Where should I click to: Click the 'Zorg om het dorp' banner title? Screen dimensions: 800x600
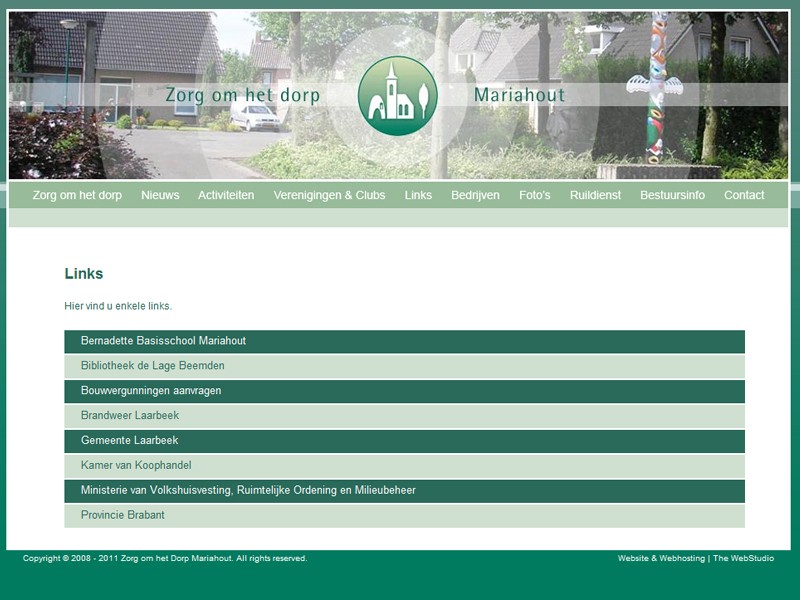243,95
